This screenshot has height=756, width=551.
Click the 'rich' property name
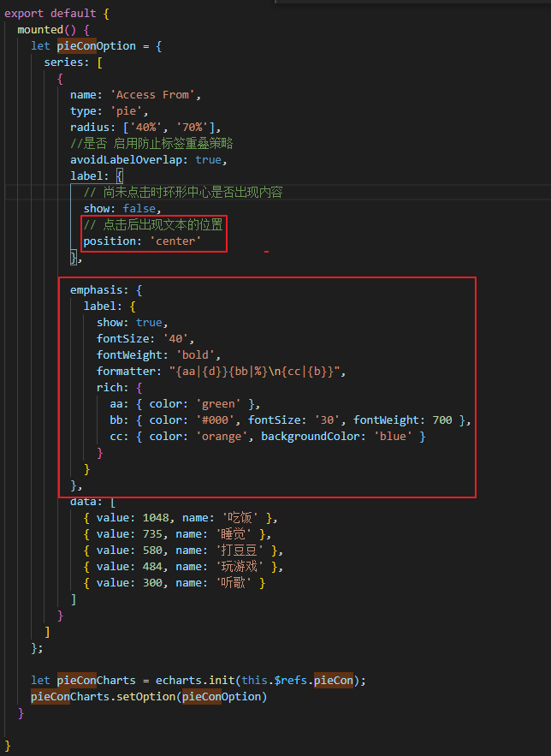pyautogui.click(x=110, y=388)
